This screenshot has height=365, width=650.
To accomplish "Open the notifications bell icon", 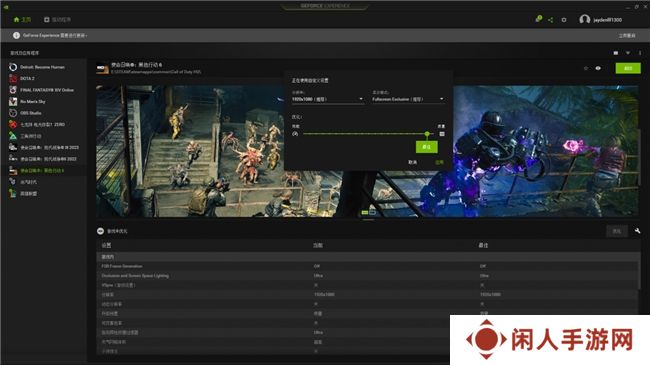I will 538,19.
